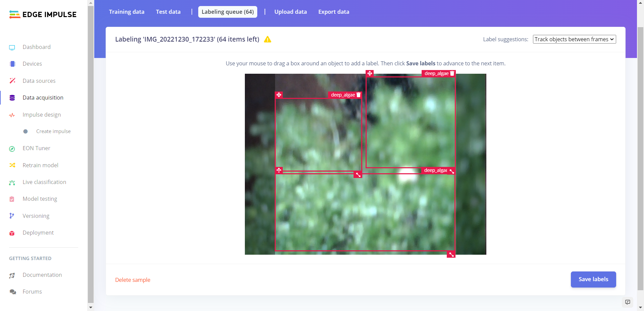The image size is (644, 311).
Task: Click the Edge Impulse logo
Action: (x=43, y=14)
